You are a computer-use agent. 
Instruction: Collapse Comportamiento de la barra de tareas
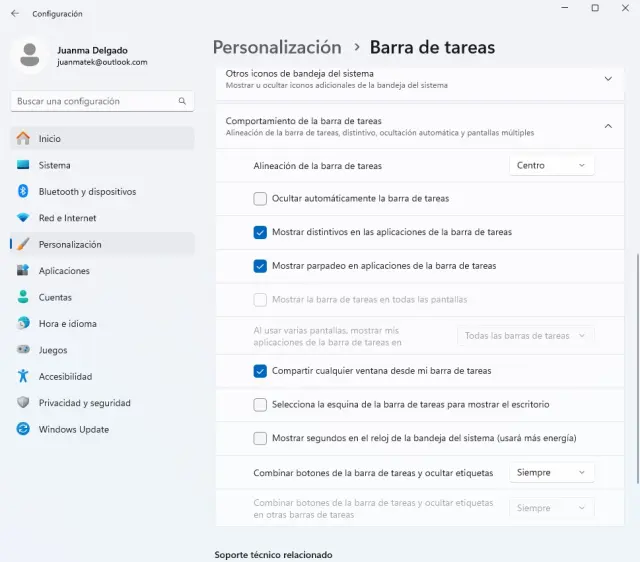tap(607, 126)
